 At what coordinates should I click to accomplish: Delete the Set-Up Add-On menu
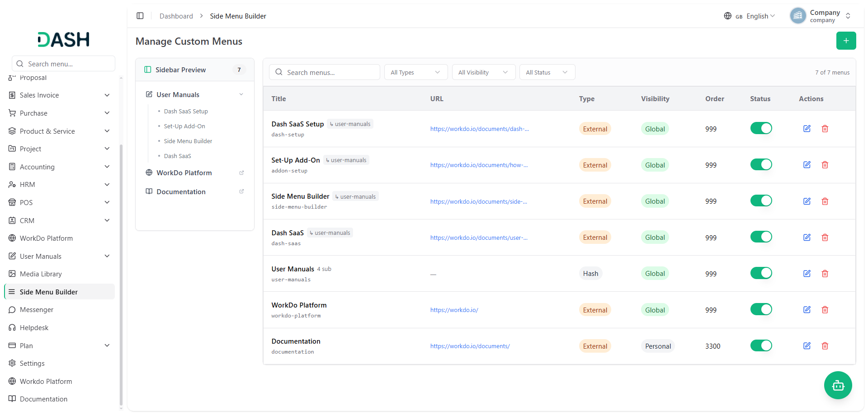coord(825,165)
